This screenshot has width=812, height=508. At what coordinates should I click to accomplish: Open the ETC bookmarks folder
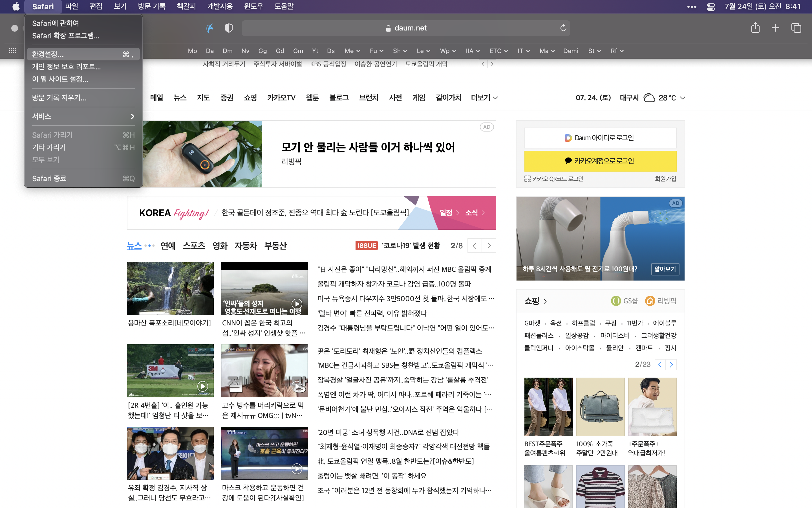(498, 51)
